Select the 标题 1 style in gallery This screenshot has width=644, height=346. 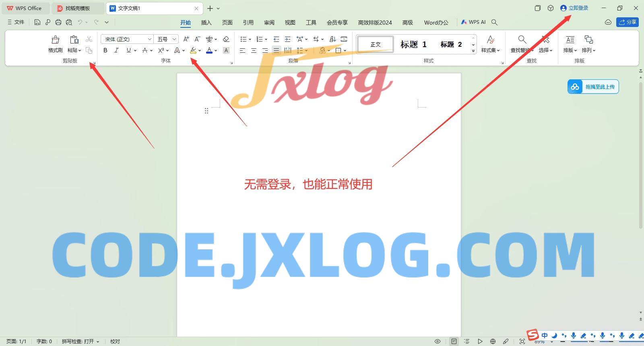(x=413, y=44)
